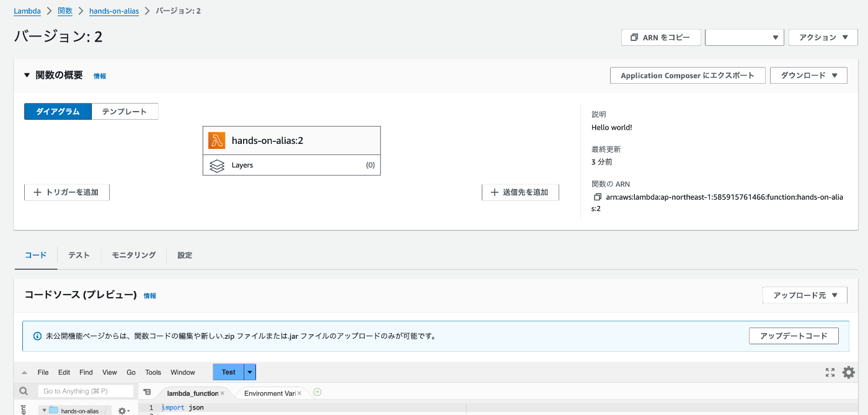
Task: Open editor preferences with the gear icon
Action: point(849,372)
